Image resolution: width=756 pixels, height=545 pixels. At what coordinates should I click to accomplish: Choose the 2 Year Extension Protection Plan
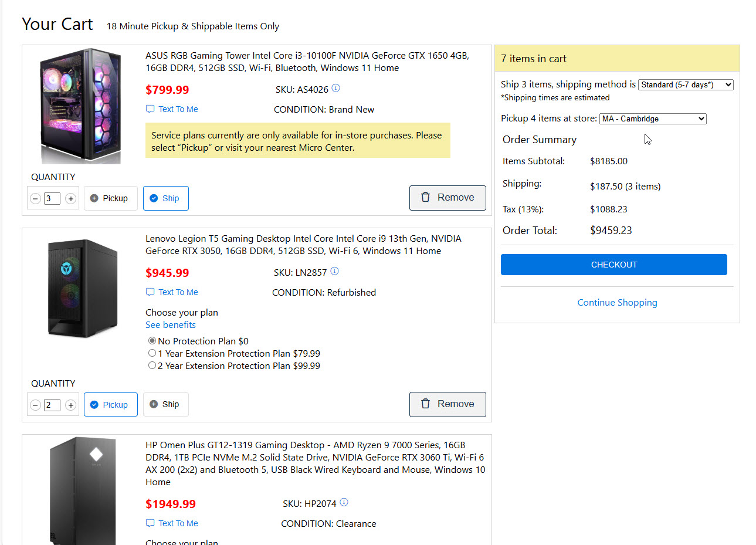coord(152,365)
